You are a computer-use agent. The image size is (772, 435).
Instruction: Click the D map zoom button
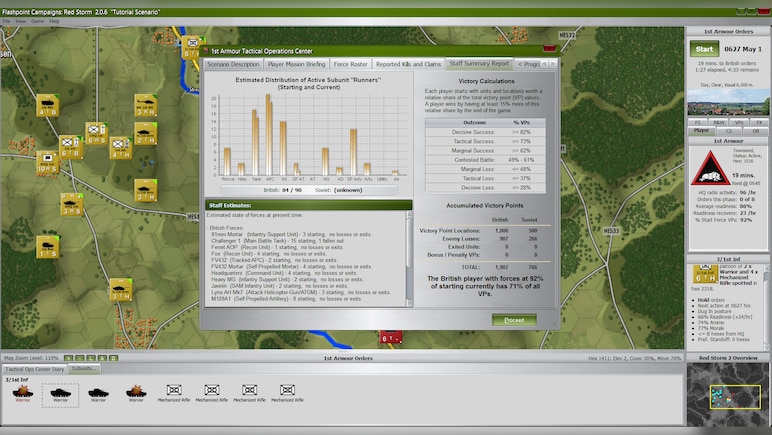[x=114, y=358]
